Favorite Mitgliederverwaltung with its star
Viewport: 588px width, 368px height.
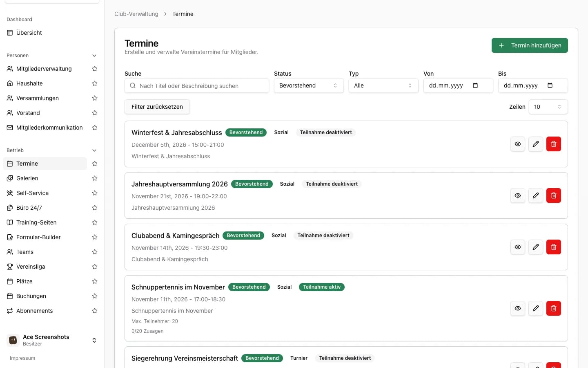(95, 69)
